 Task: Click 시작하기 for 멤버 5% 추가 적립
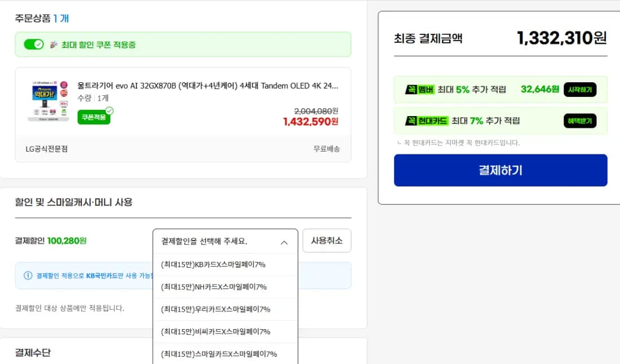point(579,90)
